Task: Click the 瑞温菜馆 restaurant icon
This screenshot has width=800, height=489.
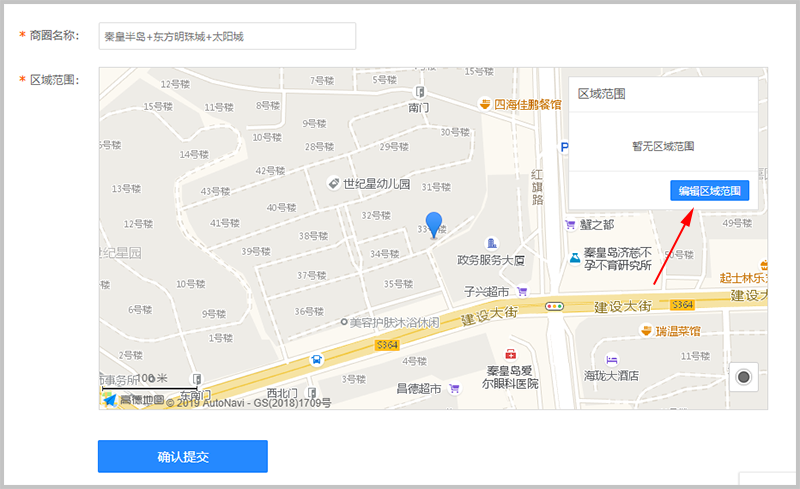Action: click(x=646, y=330)
